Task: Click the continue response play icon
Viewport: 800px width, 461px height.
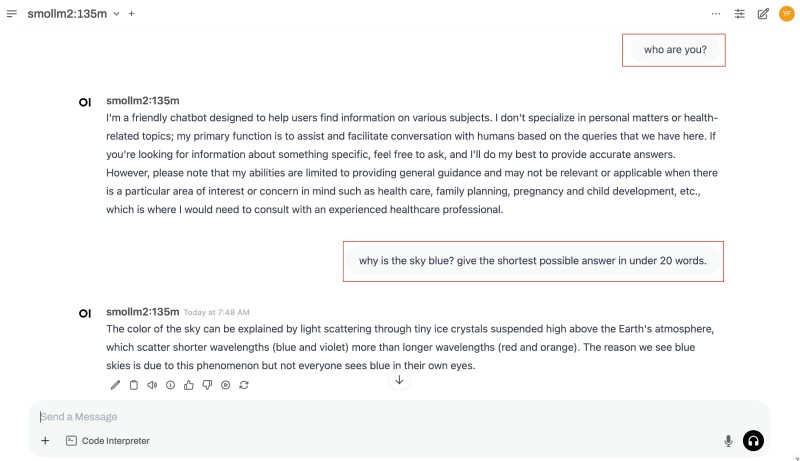Action: point(225,385)
